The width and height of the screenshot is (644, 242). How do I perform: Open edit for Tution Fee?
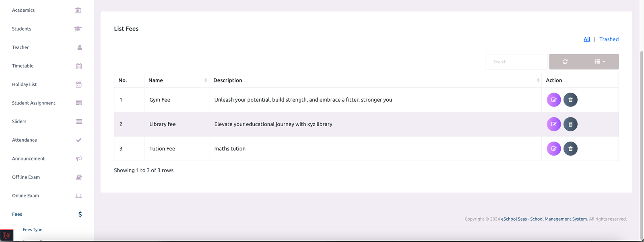[553, 149]
